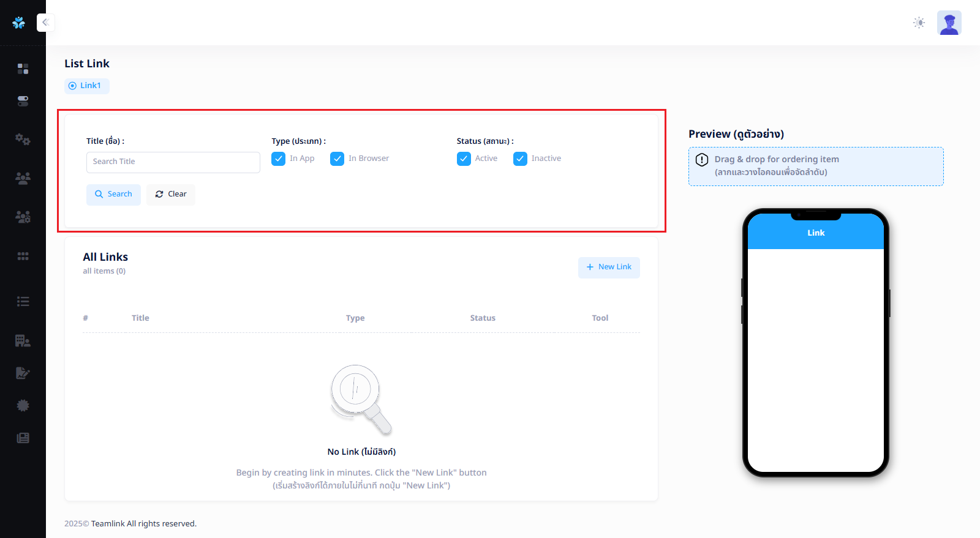Click the Search Title input field

point(173,162)
